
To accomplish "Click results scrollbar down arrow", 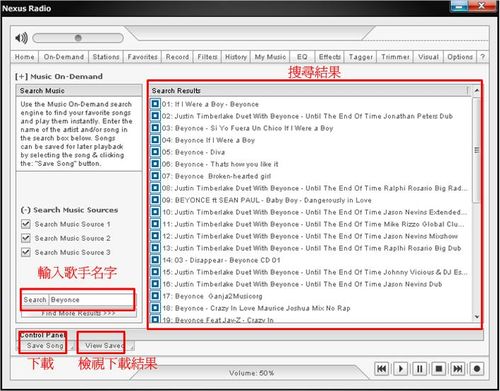I will click(477, 317).
